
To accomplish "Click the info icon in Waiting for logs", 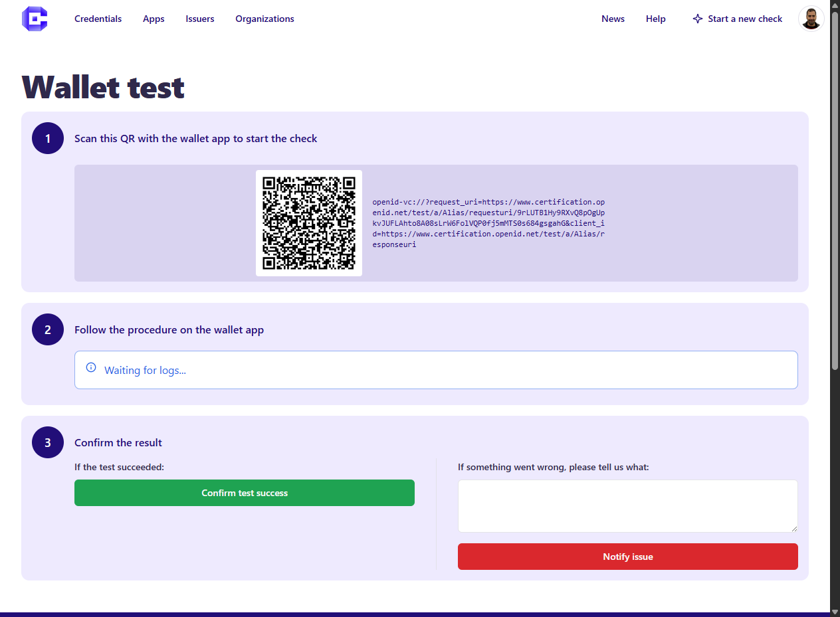I will (x=91, y=368).
